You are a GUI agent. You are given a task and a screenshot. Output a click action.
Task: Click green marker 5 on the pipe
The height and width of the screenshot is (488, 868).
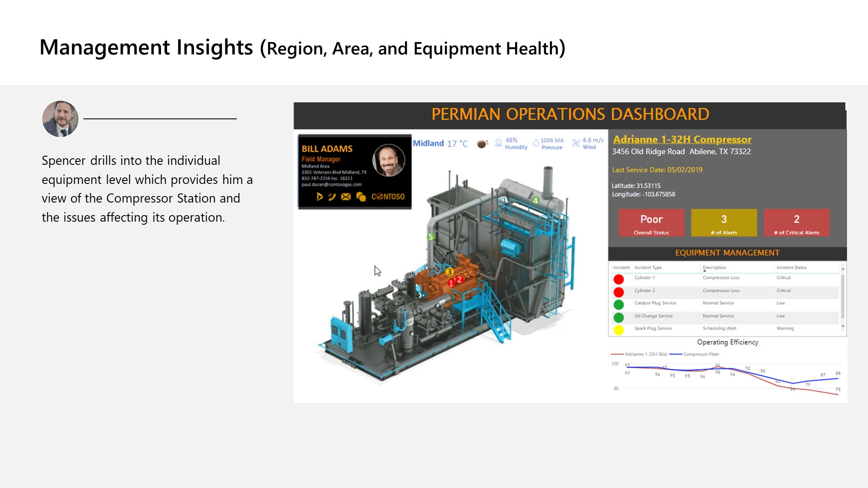[x=431, y=237]
